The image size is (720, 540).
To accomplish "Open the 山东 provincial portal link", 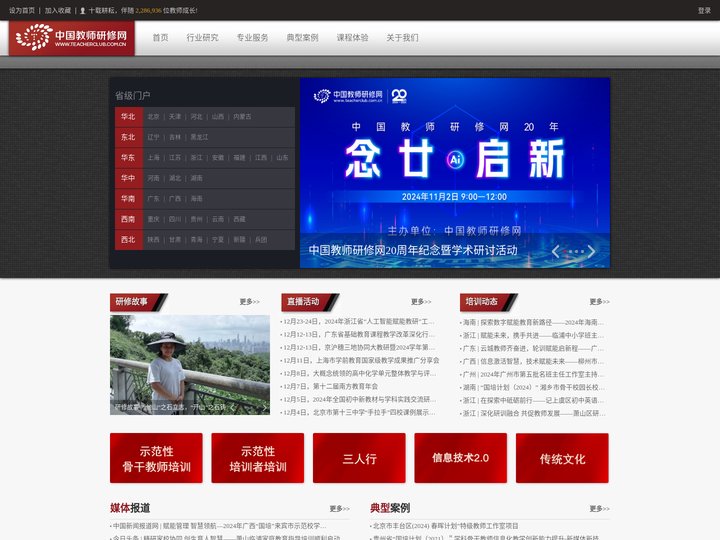I will coord(282,158).
